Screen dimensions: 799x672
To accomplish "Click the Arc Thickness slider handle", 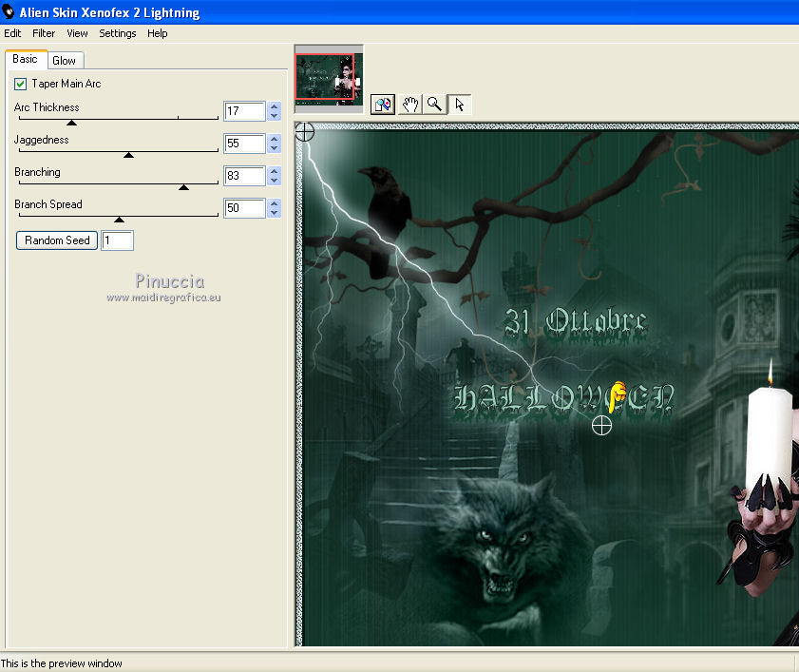I will (72, 123).
